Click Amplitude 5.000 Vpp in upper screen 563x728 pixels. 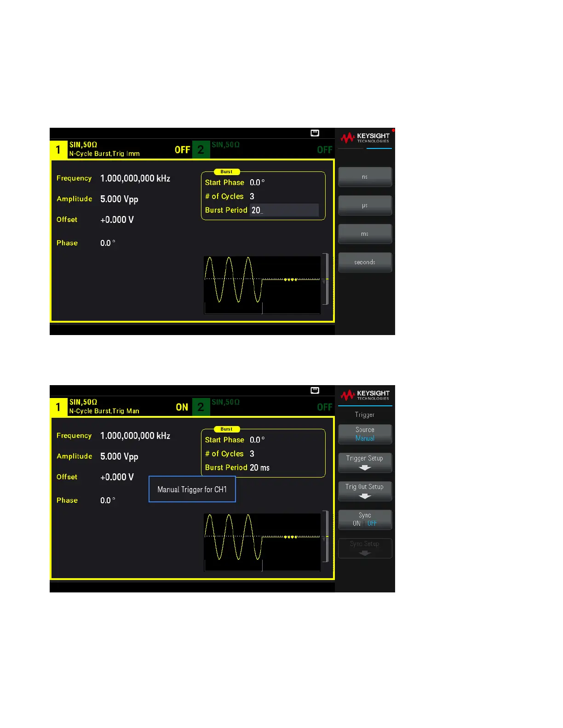(119, 199)
